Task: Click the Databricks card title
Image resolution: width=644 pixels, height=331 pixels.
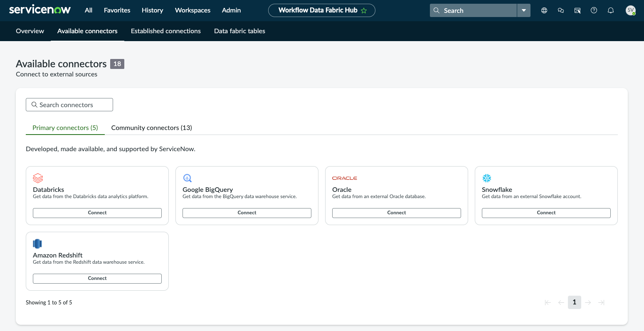Action: 49,189
